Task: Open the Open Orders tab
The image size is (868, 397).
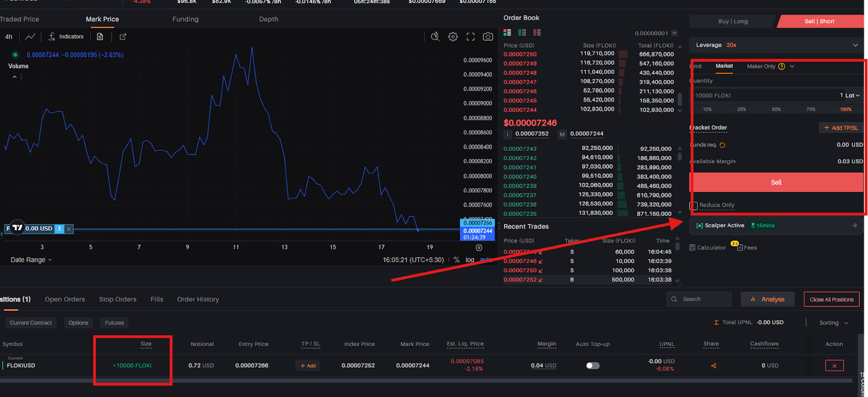Action: 65,299
